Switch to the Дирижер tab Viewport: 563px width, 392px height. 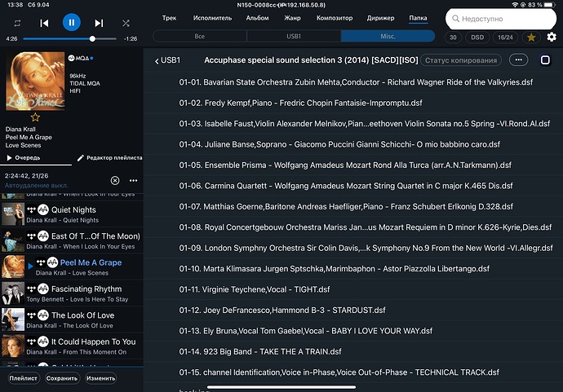point(380,18)
